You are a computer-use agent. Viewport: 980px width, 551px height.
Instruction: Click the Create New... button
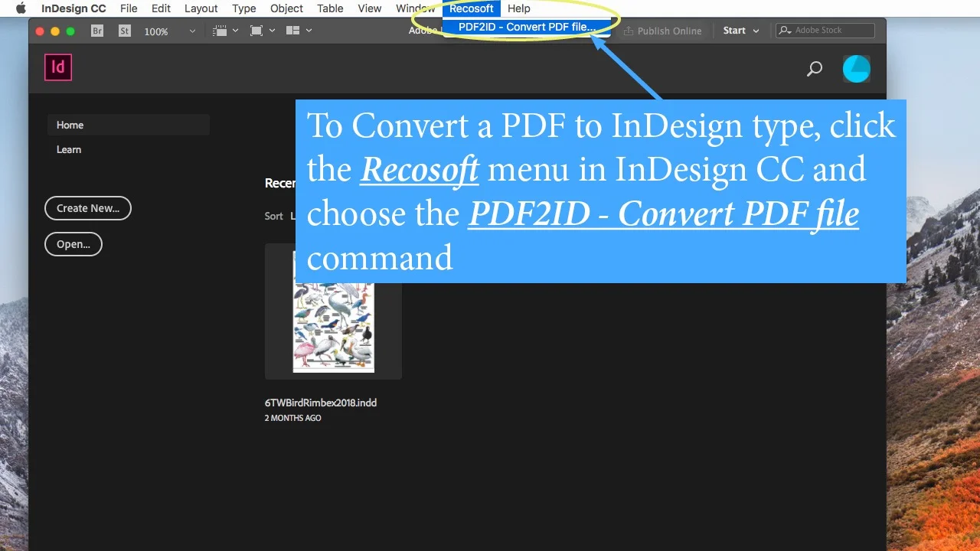[88, 208]
